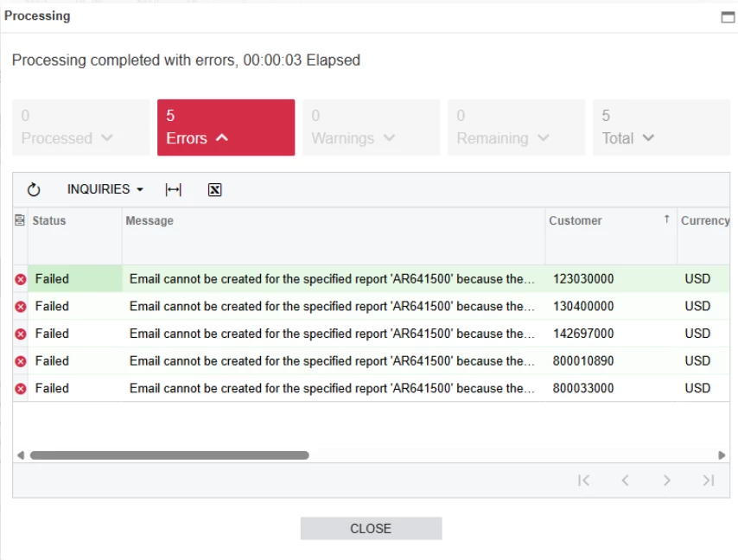Click USD currency cell for 123030000

pyautogui.click(x=703, y=279)
